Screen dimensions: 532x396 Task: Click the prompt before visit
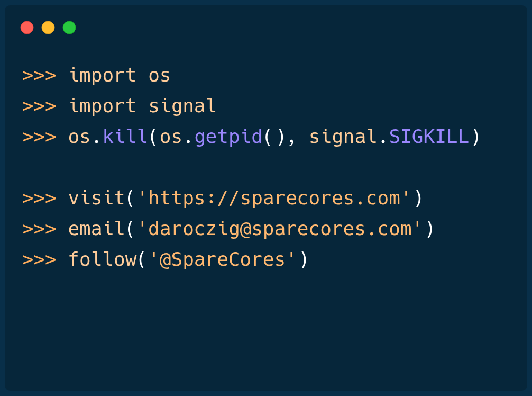click(39, 198)
